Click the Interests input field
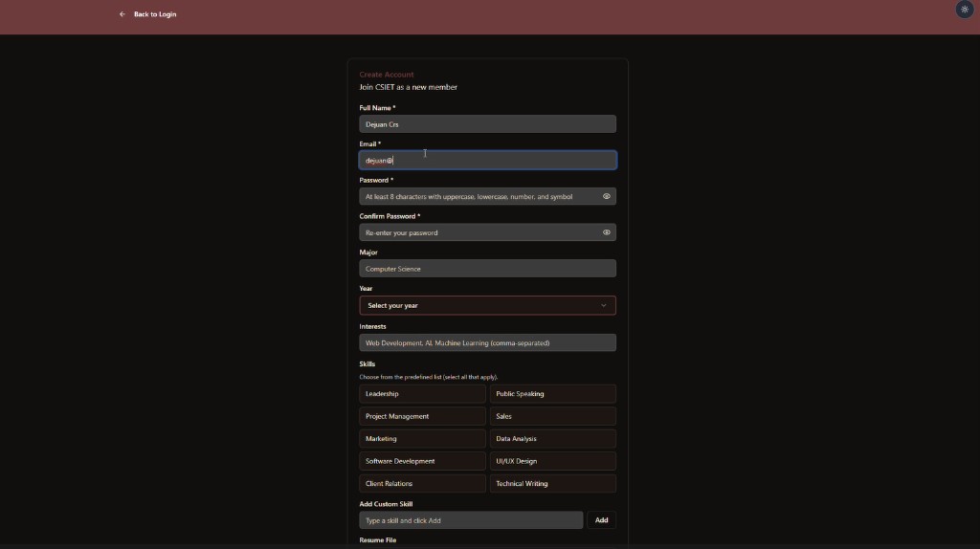Screen dimensions: 980x549 click(487, 343)
